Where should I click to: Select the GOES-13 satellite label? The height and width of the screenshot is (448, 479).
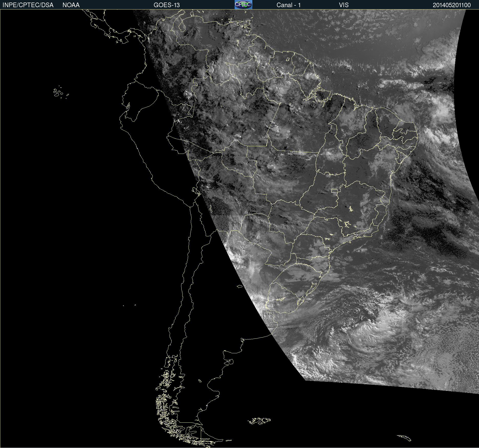pos(166,5)
